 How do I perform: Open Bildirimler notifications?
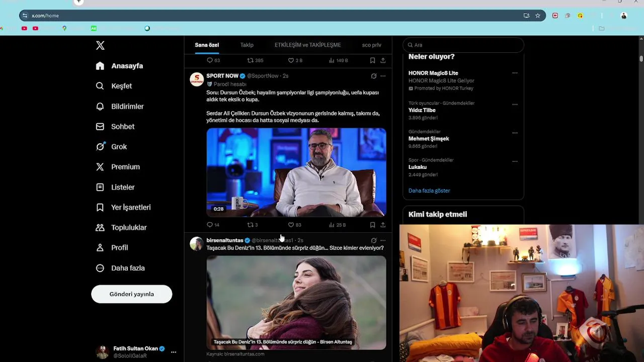click(x=120, y=107)
